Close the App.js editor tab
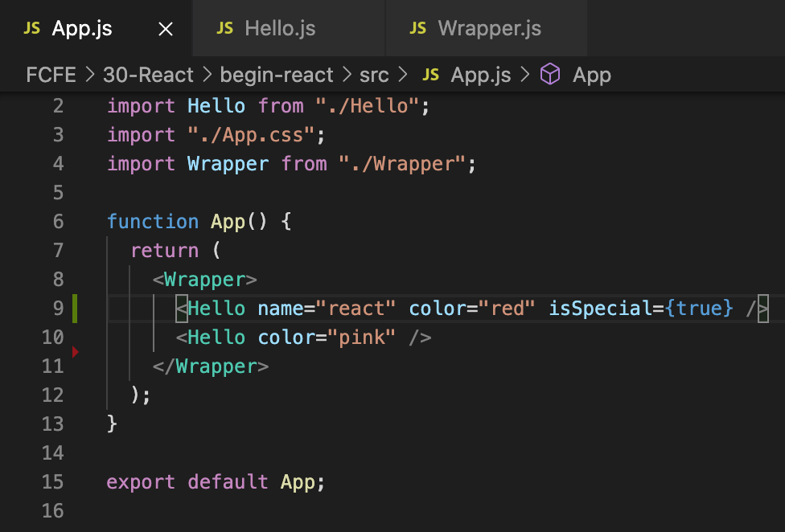This screenshot has width=785, height=532. coord(166,29)
